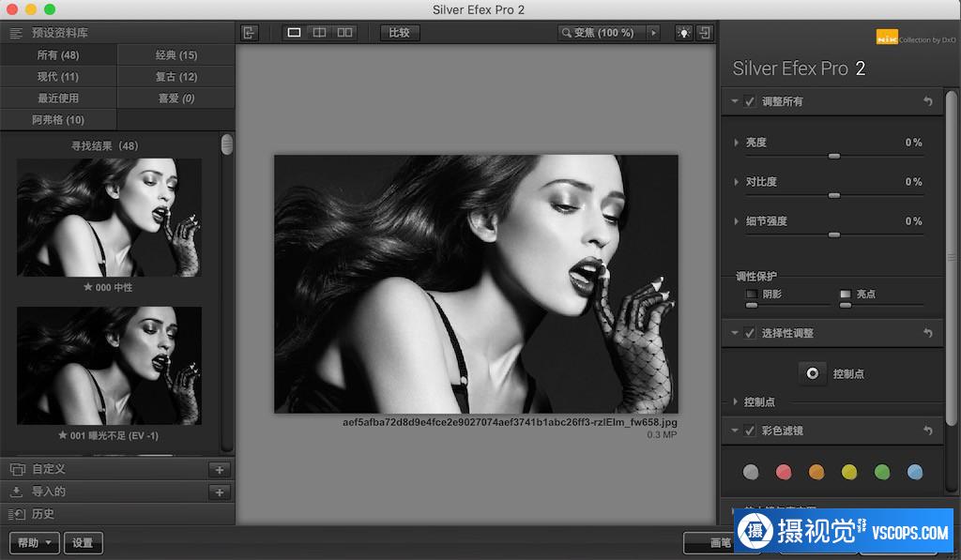
Task: Click the preset library list icon
Action: tap(16, 33)
